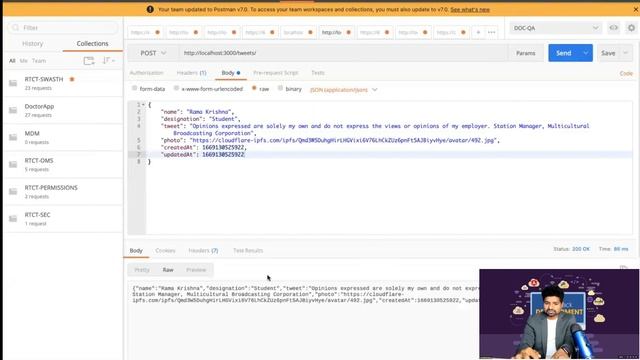Image resolution: width=640 pixels, height=360 pixels.
Task: Open the Code snippet link
Action: point(626,73)
